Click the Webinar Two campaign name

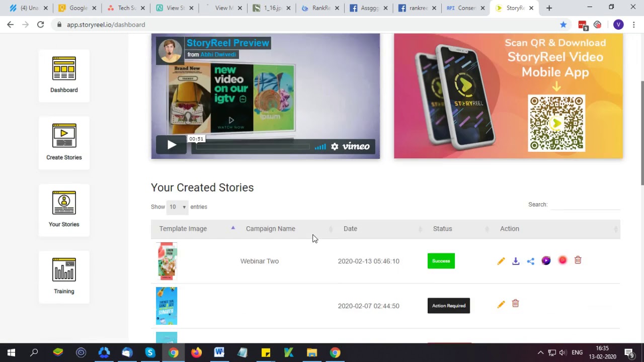260,261
